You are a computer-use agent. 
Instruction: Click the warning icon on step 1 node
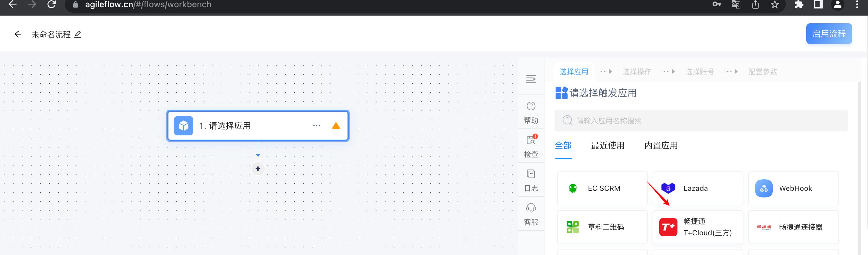click(336, 125)
